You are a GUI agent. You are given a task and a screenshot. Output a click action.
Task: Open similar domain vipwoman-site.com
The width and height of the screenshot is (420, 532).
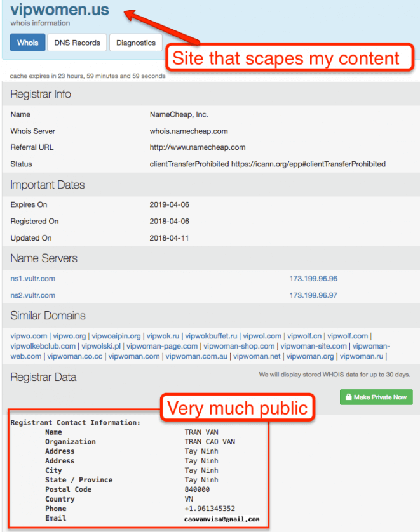314,346
